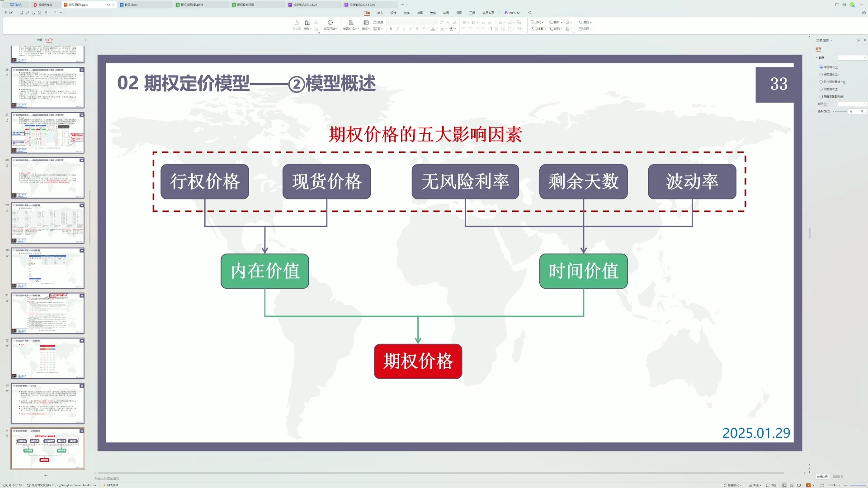Select slide 33 thumbnail in panel
Screen dimensions: 868x488
click(47, 404)
